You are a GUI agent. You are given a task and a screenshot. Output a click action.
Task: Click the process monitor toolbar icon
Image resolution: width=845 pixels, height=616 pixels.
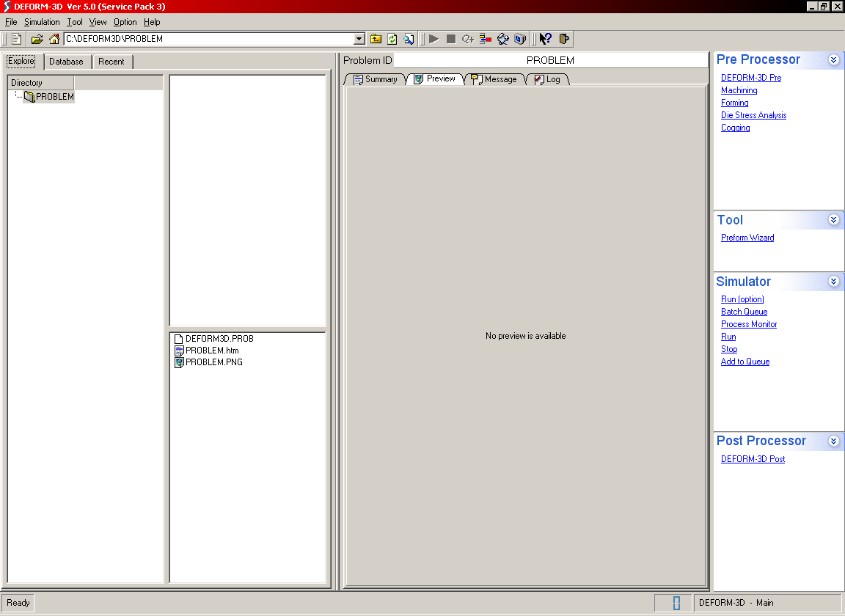(502, 39)
